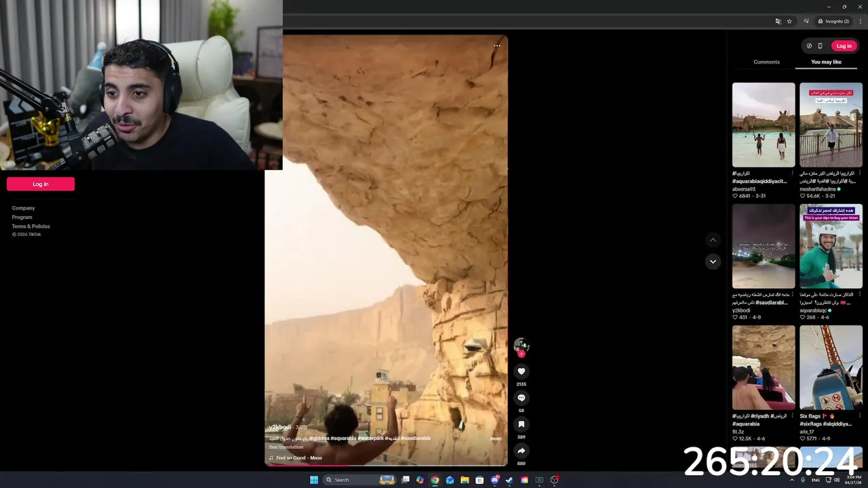Open the phone get-app icon near Log in
The image size is (868, 488).
(820, 46)
